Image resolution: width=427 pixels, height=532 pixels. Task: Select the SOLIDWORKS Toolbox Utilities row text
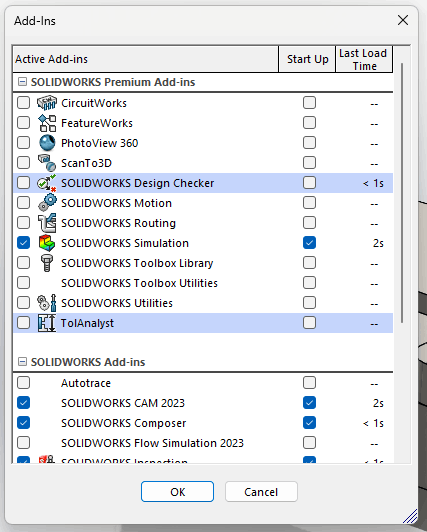[139, 283]
